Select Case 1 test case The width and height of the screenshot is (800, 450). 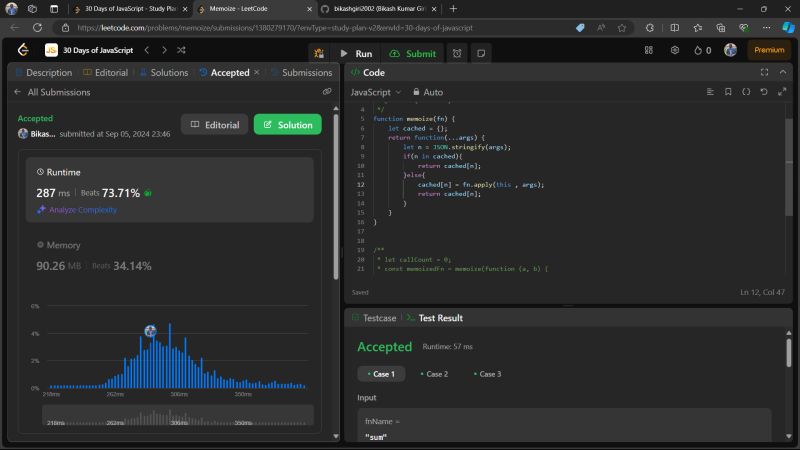click(381, 374)
